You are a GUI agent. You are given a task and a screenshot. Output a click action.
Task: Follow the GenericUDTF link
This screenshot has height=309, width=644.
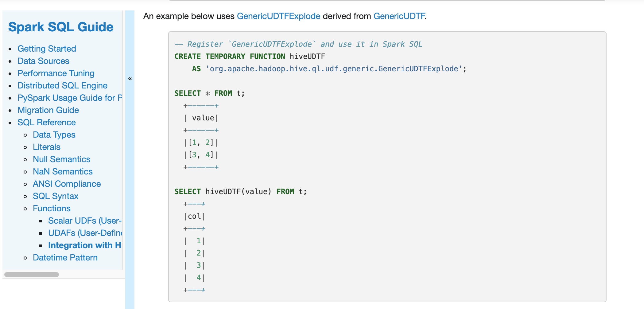pyautogui.click(x=399, y=16)
